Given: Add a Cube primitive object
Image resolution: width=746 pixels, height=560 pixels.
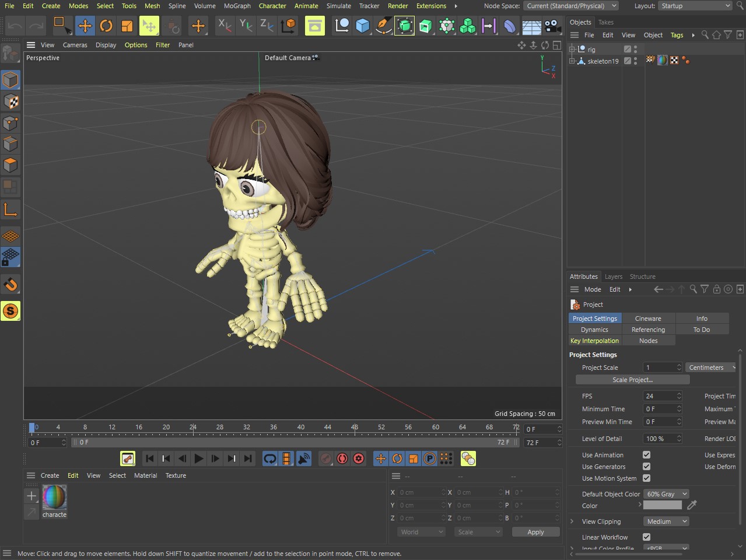Looking at the screenshot, I should [x=363, y=26].
